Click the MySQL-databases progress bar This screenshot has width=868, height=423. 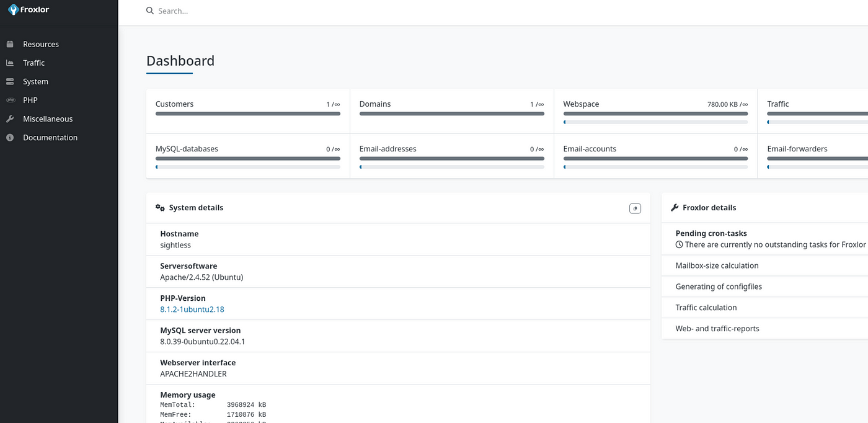(248, 158)
